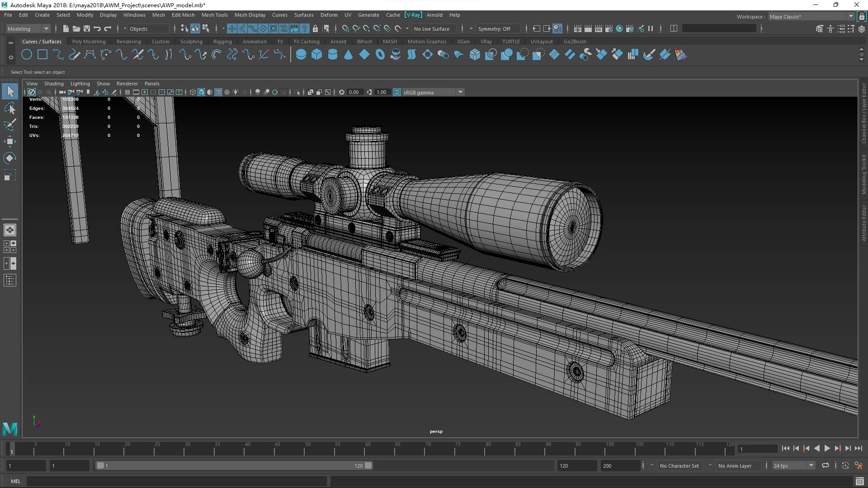The width and height of the screenshot is (868, 488).
Task: Click the Save Scene disk icon
Action: [86, 28]
